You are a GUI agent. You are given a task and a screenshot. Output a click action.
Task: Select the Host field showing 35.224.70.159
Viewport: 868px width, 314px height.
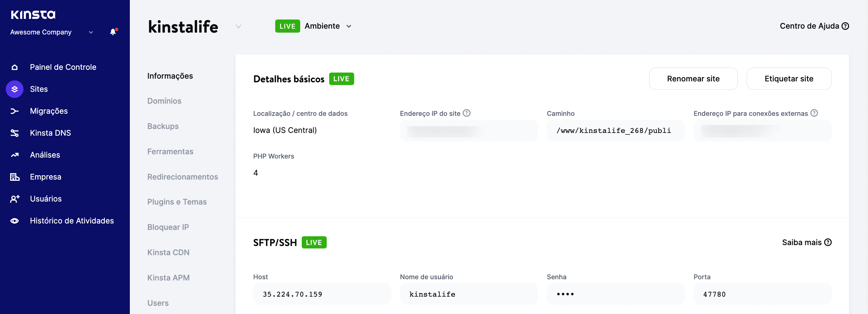[x=322, y=294]
